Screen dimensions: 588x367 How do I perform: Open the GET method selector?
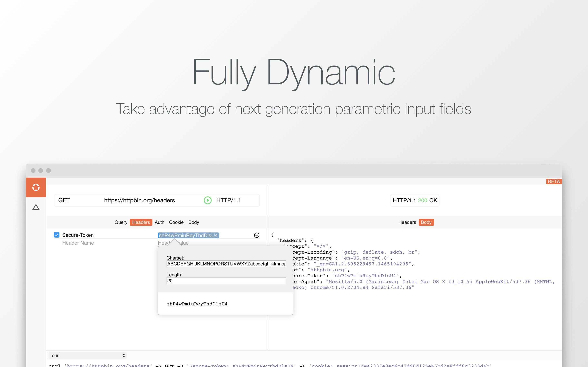click(64, 200)
